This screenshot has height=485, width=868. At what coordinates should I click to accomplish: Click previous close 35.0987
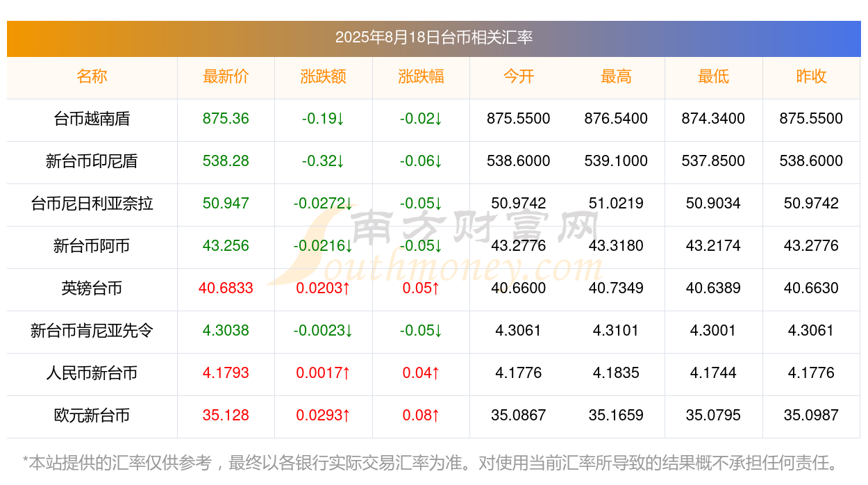tap(811, 416)
